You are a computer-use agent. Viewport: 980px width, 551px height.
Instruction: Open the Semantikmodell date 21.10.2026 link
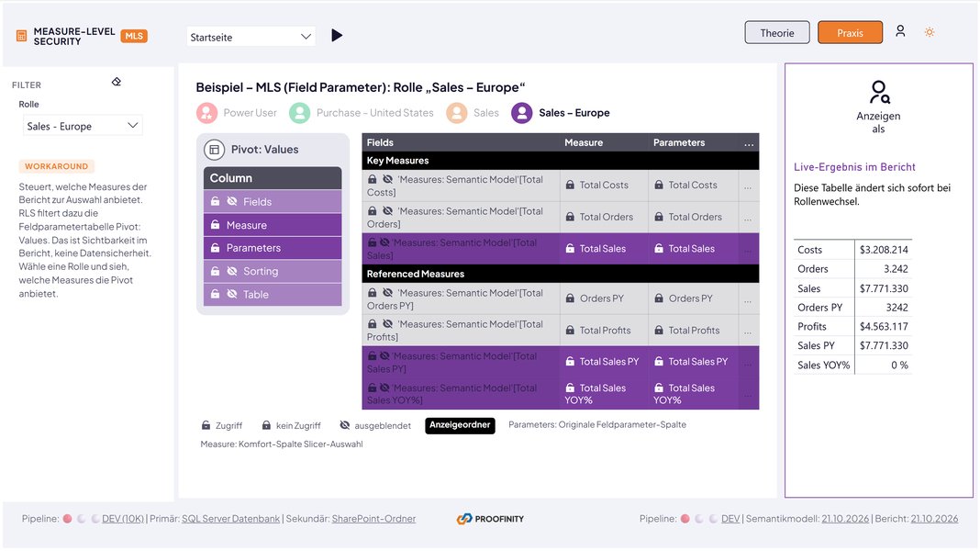(845, 519)
